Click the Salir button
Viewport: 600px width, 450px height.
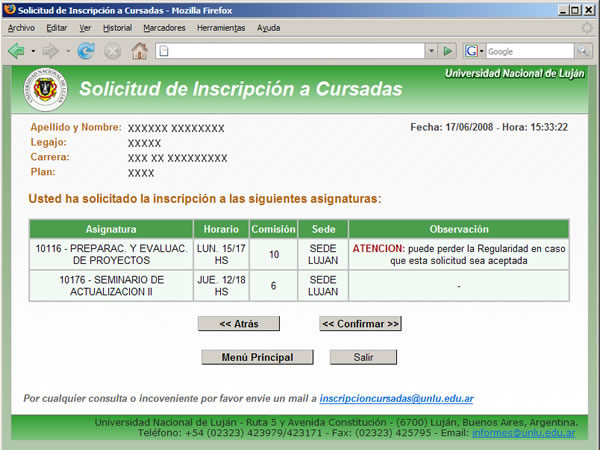tap(363, 357)
